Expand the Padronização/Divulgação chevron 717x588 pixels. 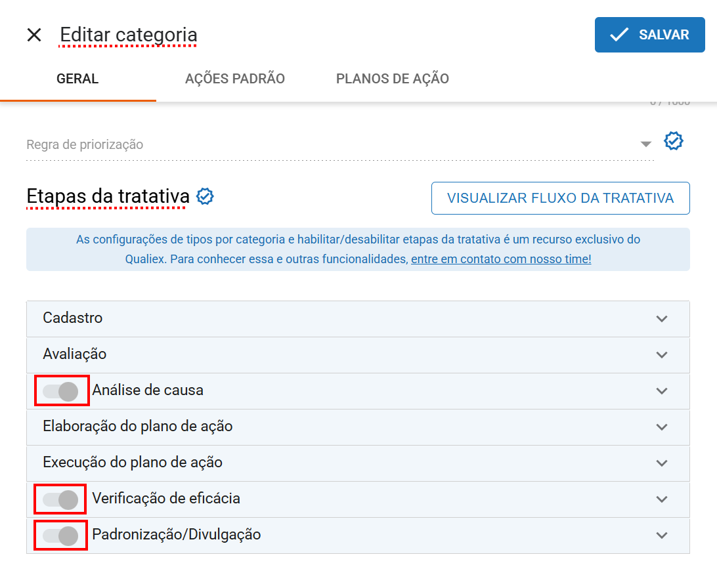click(x=661, y=535)
